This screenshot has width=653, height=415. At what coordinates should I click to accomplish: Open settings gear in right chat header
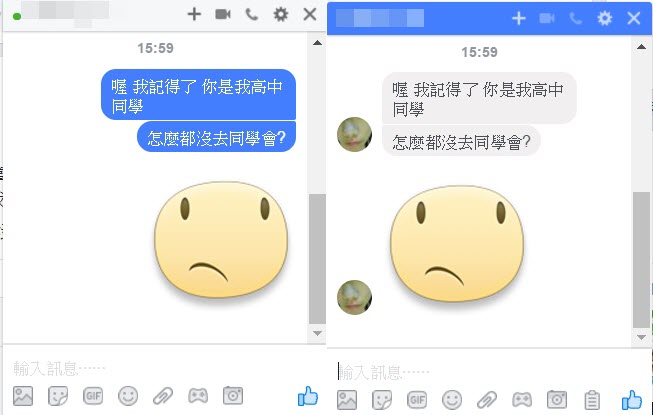(x=605, y=18)
